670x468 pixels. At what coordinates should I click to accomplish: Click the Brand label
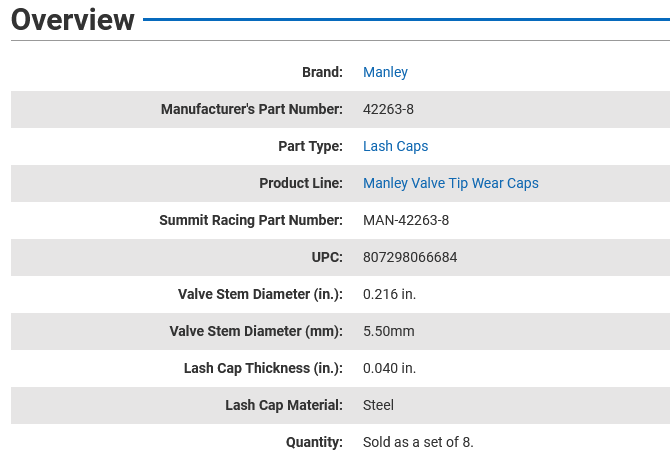[x=322, y=72]
